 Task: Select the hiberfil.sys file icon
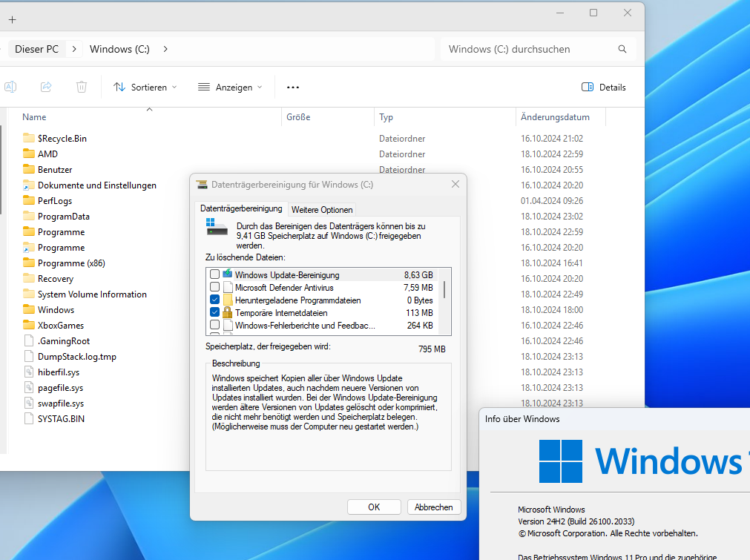coord(29,372)
